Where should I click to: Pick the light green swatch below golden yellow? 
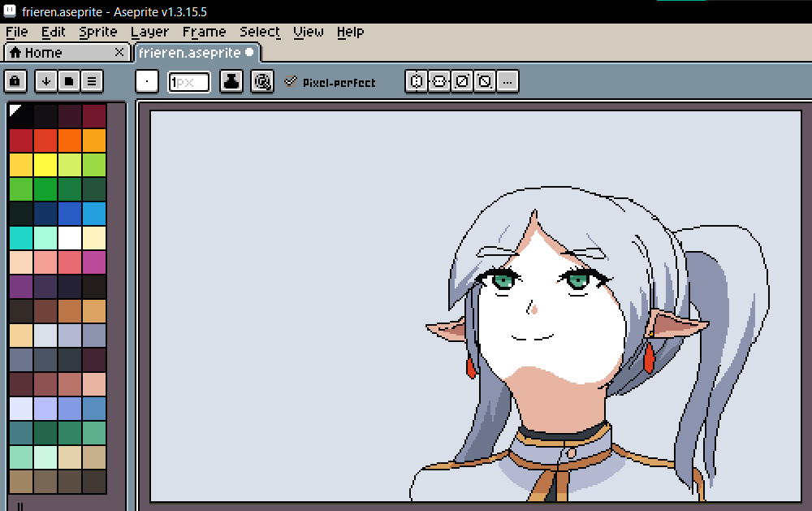pyautogui.click(x=21, y=189)
